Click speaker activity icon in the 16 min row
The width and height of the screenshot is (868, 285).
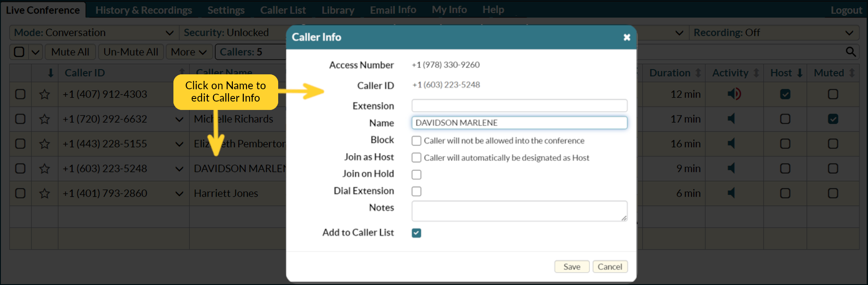731,143
